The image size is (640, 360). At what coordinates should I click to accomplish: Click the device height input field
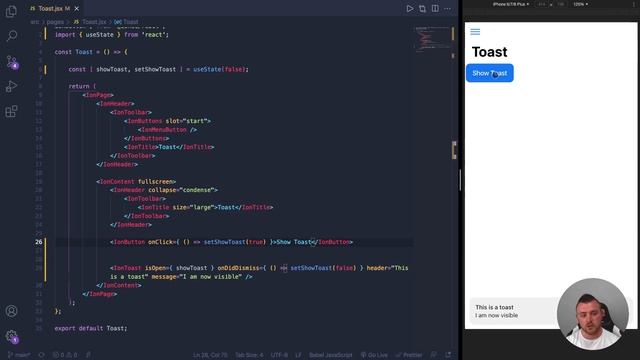point(560,4)
